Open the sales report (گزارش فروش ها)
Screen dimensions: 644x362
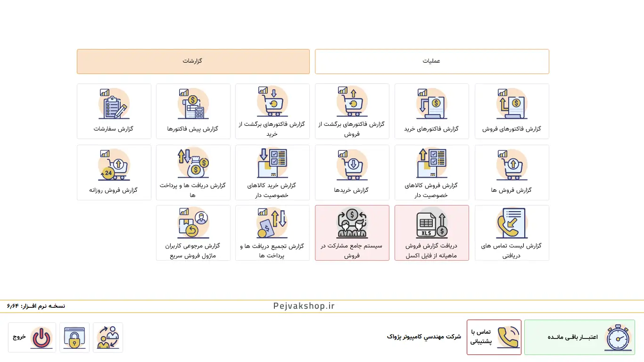512,172
